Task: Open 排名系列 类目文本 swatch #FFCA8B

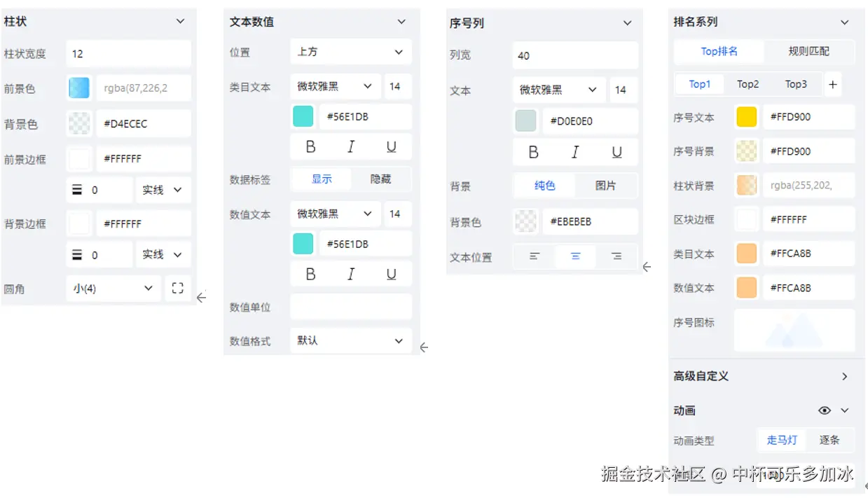Action: [747, 254]
